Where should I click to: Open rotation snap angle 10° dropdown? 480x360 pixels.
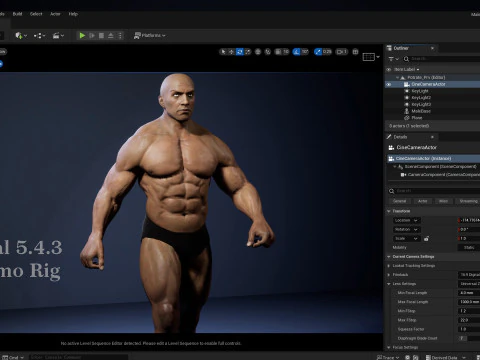click(305, 52)
